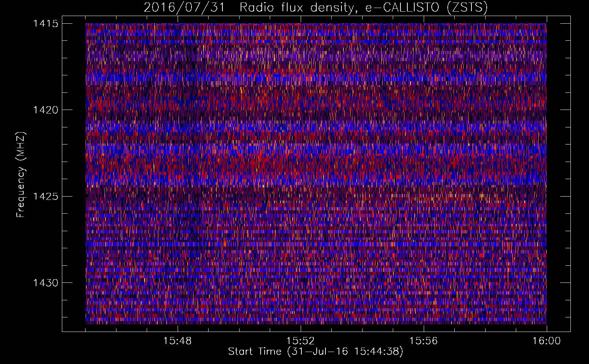589x364 pixels.
Task: Click the '15:48' time axis label
Action: tap(178, 341)
